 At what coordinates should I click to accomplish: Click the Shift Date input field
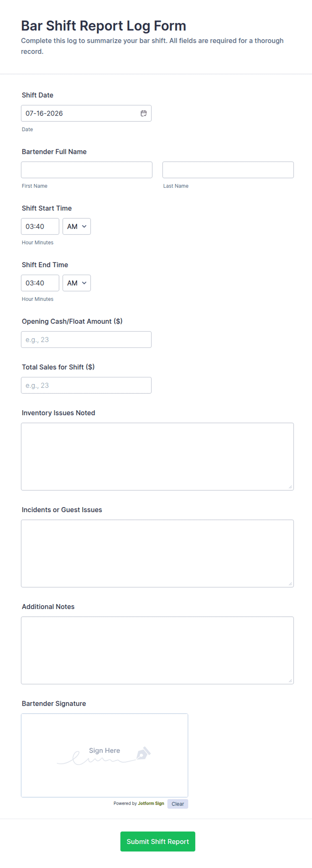coord(86,113)
